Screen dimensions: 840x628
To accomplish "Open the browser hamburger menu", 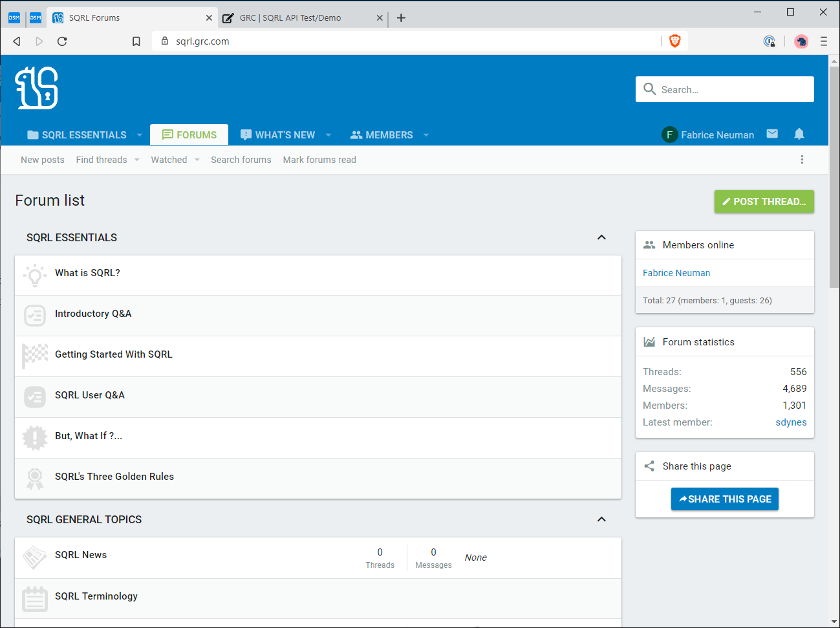I will (824, 41).
